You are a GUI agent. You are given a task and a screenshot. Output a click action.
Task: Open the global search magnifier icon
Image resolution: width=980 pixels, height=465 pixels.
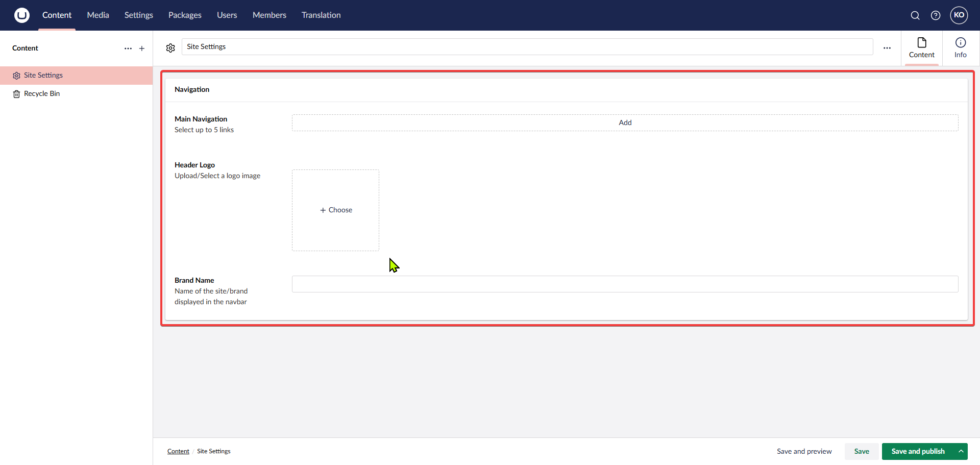pos(915,15)
